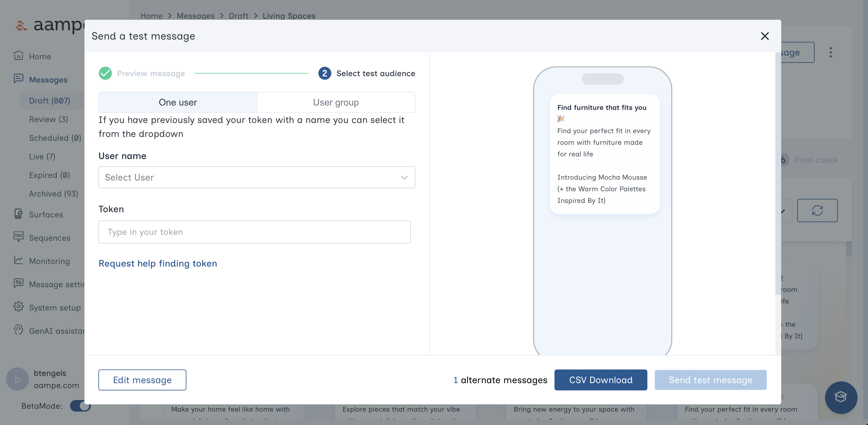This screenshot has height=425, width=868.
Task: Open Monitoring via its chart icon
Action: tap(19, 261)
